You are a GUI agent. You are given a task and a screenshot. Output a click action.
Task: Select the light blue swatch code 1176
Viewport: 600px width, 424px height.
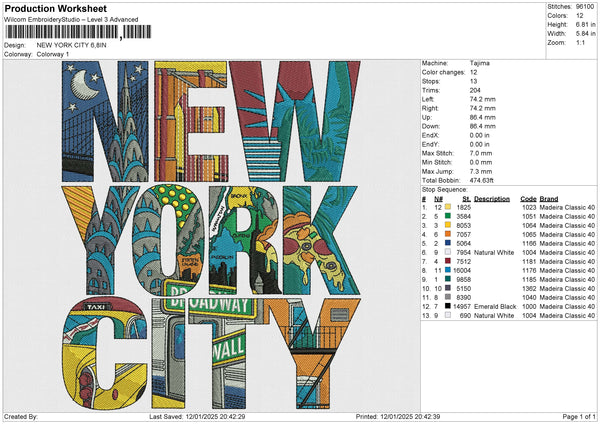click(x=447, y=270)
